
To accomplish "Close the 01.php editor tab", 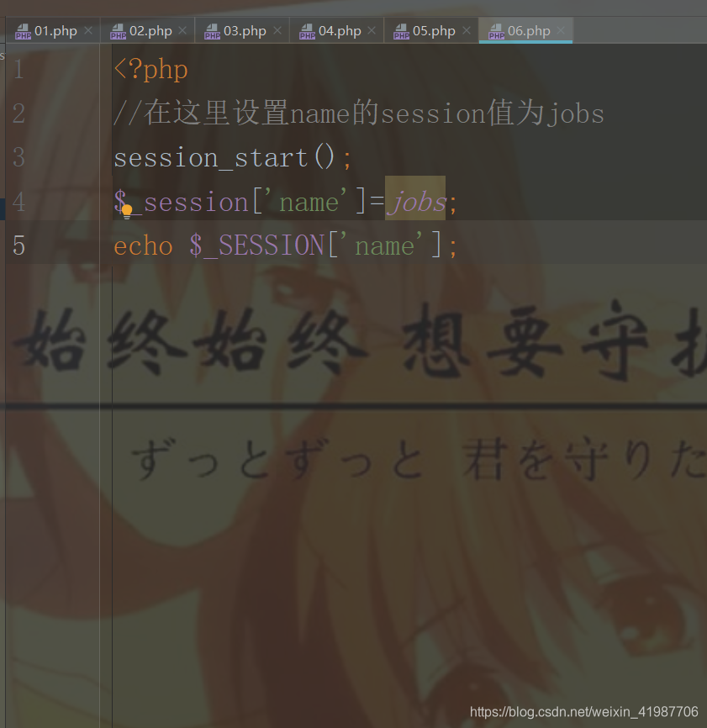I will pos(88,30).
